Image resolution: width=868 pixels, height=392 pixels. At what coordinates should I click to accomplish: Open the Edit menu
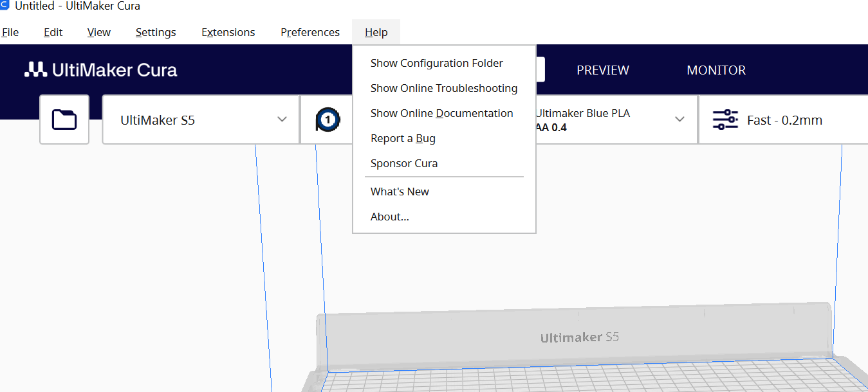pos(53,32)
